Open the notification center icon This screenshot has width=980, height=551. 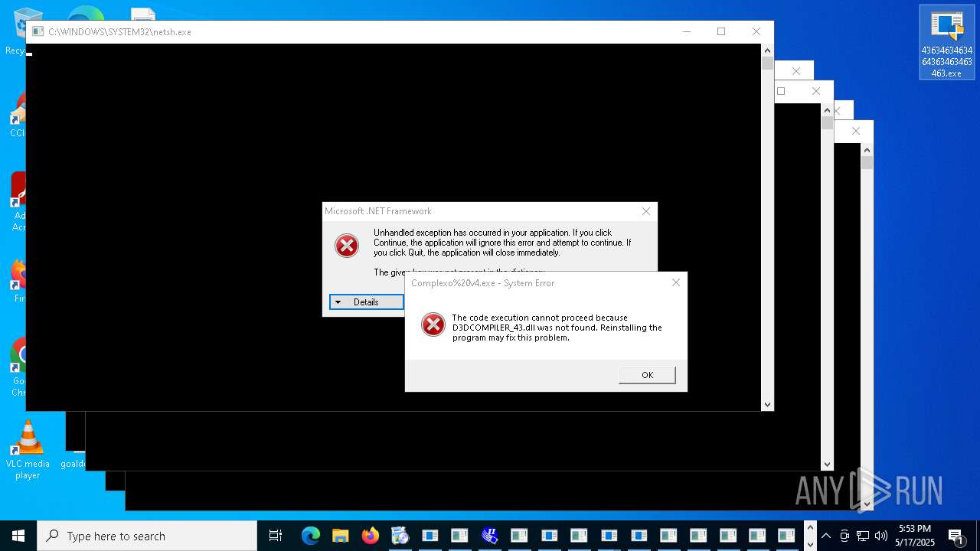955,536
